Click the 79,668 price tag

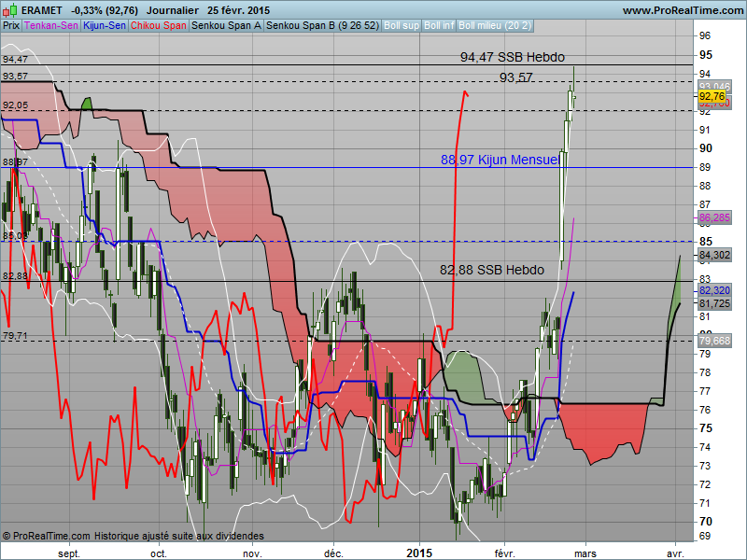(714, 341)
